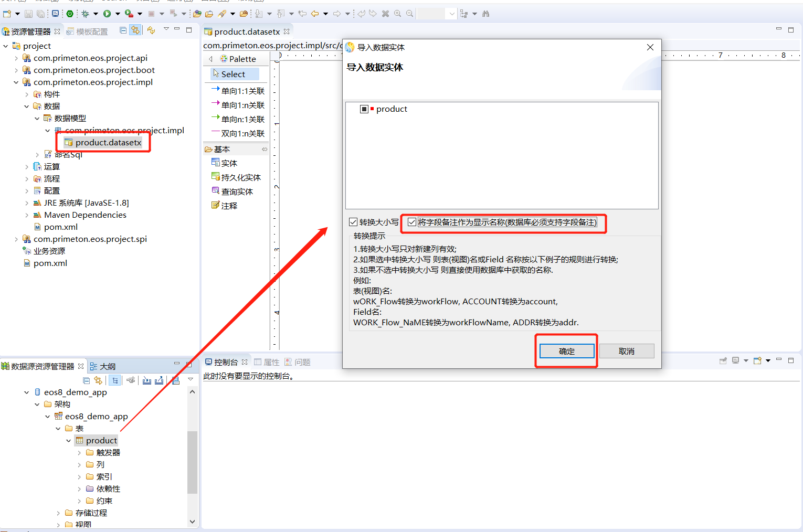Select the 查询实体 palette tool

(x=237, y=191)
